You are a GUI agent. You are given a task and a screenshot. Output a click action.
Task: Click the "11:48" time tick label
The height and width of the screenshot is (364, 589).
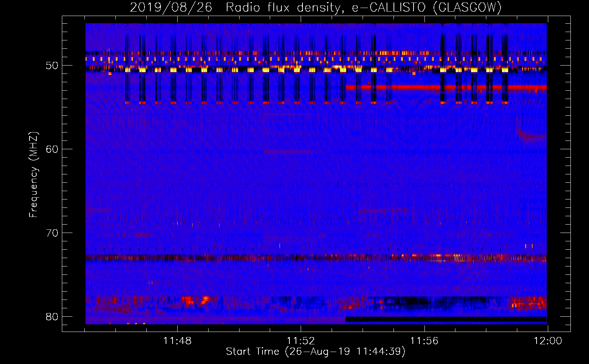pos(177,341)
